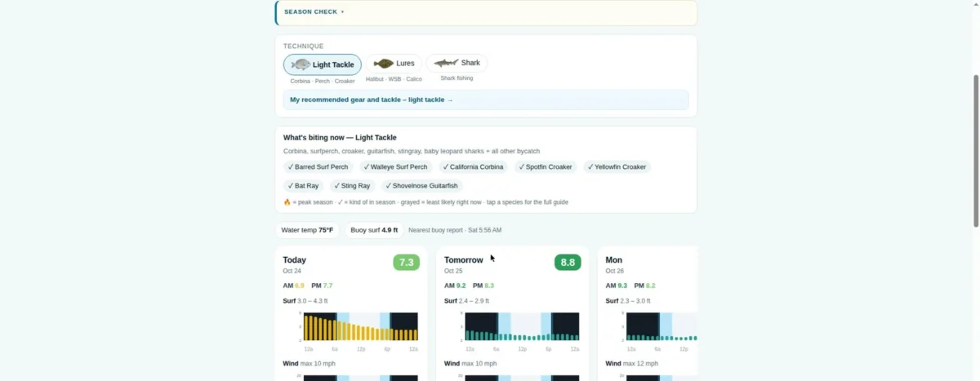Screen dimensions: 980x381
Task: Expand the Season Check section
Action: (x=314, y=12)
